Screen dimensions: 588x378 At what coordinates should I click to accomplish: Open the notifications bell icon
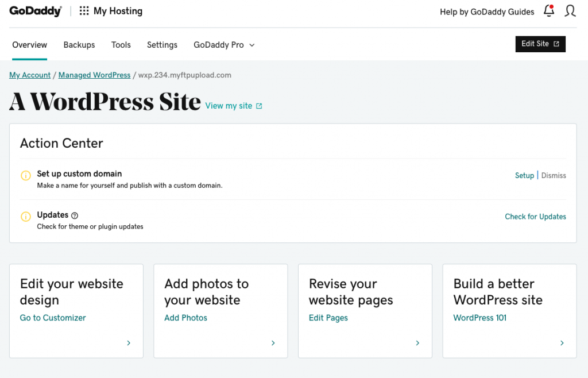coord(549,11)
